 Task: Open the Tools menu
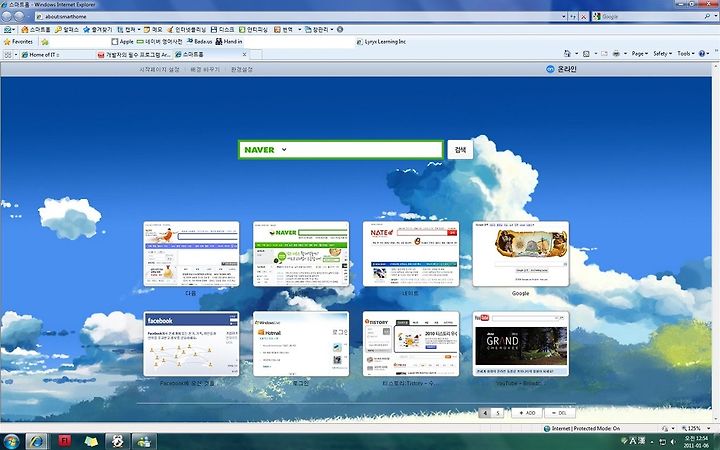click(x=686, y=54)
